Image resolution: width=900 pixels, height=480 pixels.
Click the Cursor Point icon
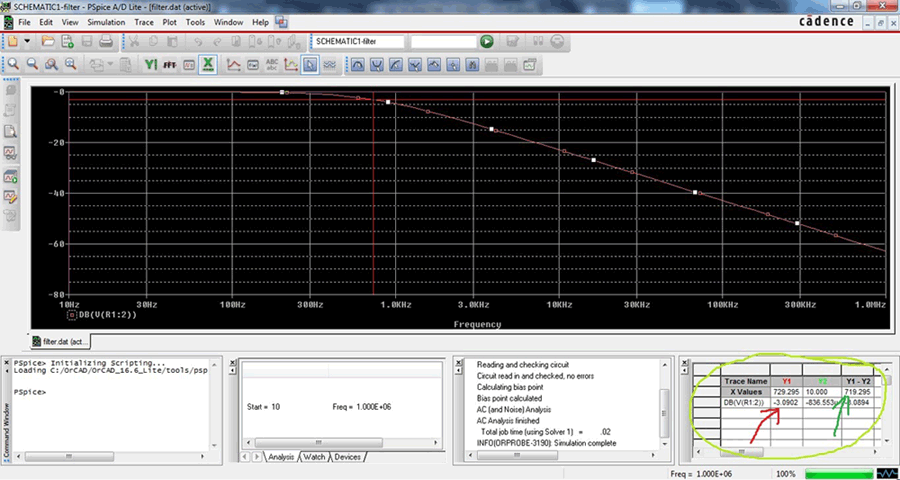point(453,65)
